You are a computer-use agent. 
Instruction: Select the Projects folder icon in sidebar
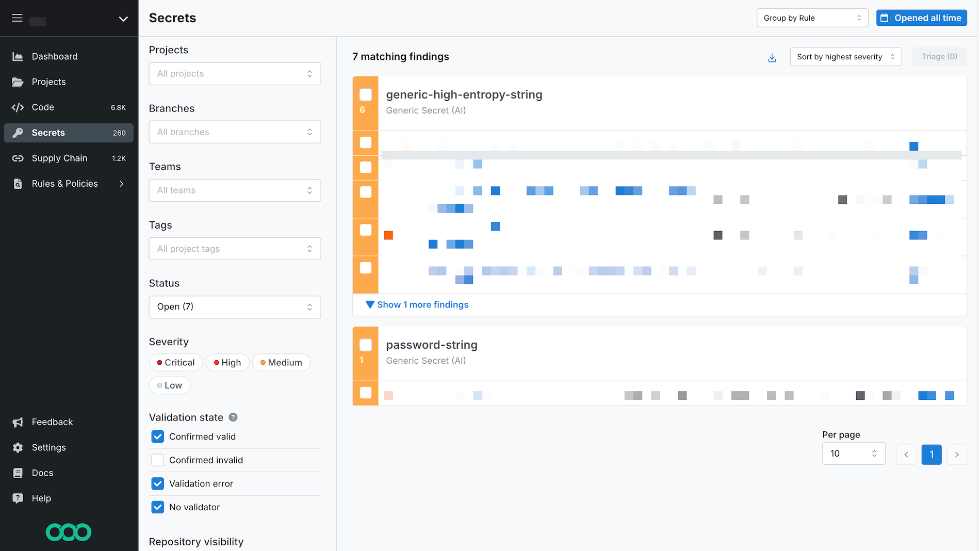tap(18, 82)
